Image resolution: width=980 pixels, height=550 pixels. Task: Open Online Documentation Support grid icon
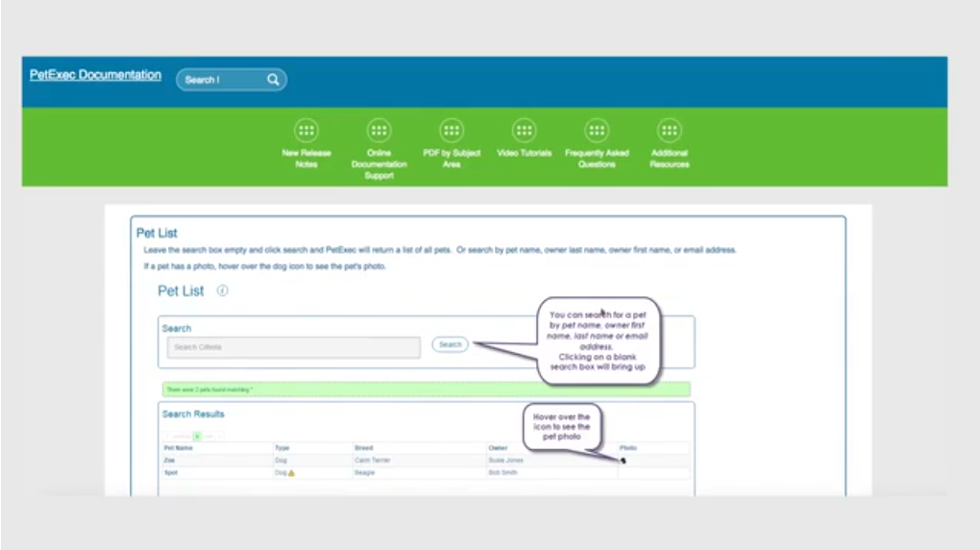pyautogui.click(x=379, y=130)
